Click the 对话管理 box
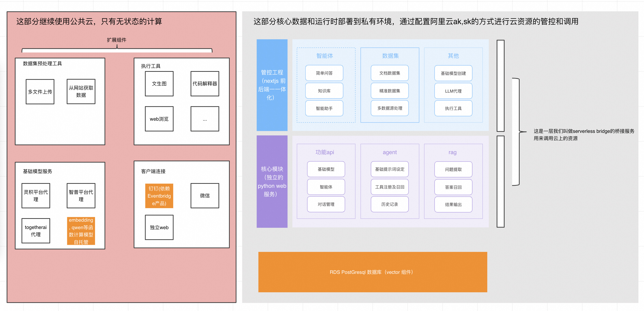The width and height of the screenshot is (644, 311). [326, 204]
